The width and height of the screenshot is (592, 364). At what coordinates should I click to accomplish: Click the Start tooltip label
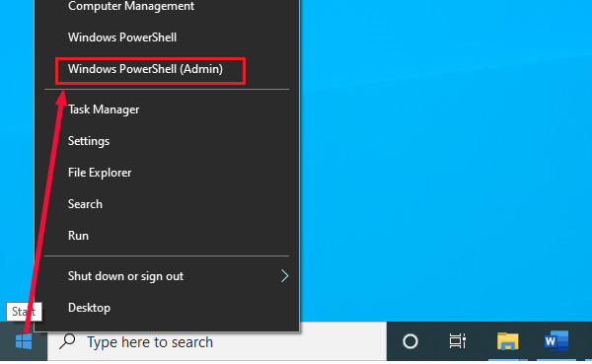[24, 312]
